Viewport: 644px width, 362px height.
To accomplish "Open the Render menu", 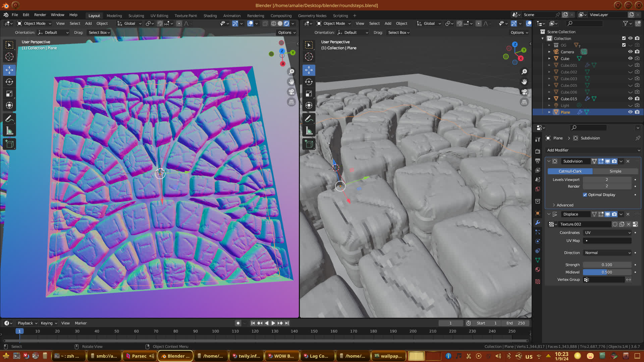I will [40, 15].
